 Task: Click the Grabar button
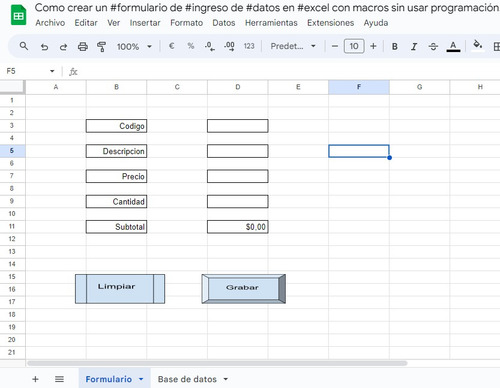point(244,289)
